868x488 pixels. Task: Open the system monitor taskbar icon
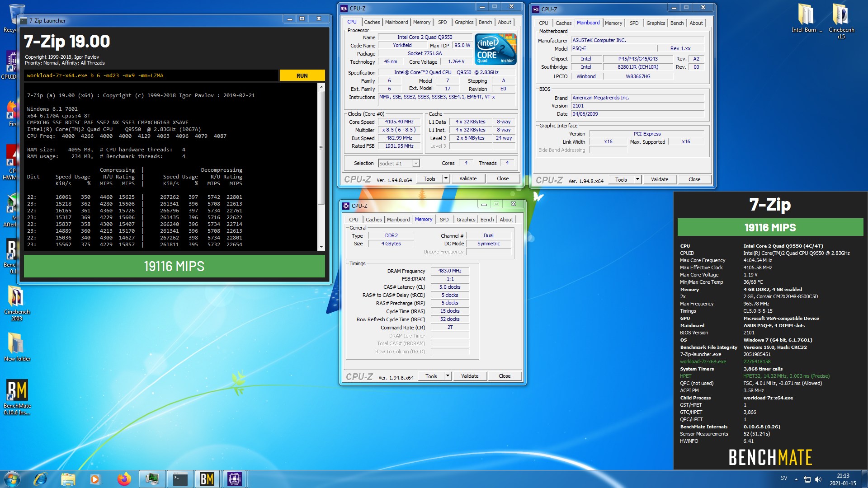click(152, 479)
